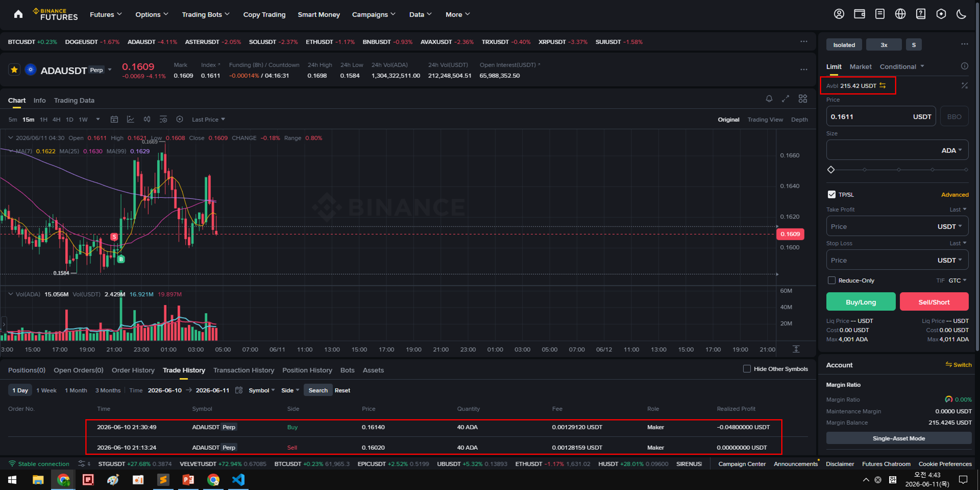Image resolution: width=980 pixels, height=490 pixels.
Task: Open the Conditional order type dropdown
Action: (x=902, y=66)
